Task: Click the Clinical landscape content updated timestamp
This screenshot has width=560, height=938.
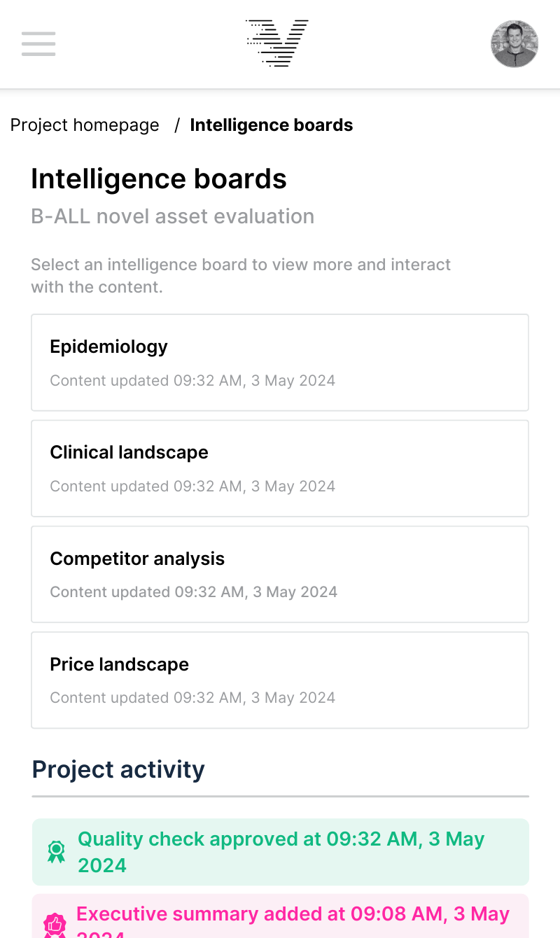Action: (192, 486)
